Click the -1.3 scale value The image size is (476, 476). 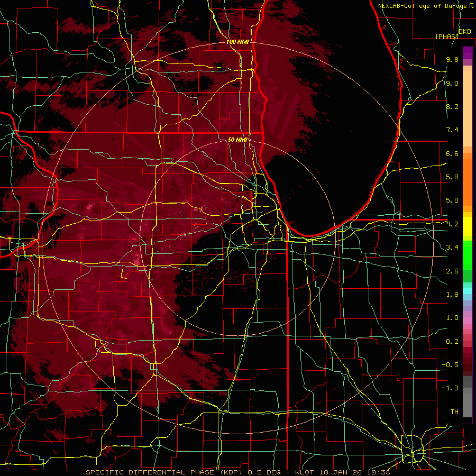450,388
